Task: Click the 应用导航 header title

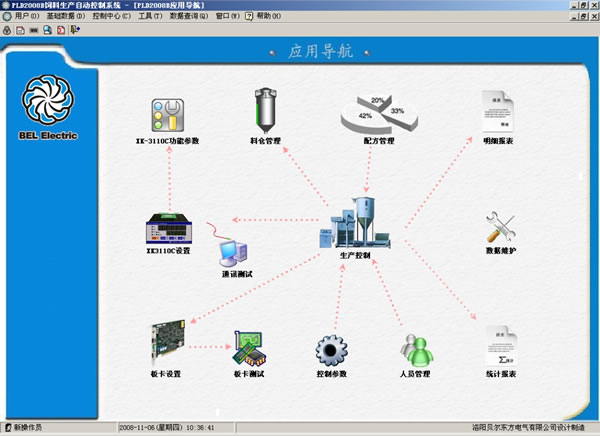Action: pos(321,52)
